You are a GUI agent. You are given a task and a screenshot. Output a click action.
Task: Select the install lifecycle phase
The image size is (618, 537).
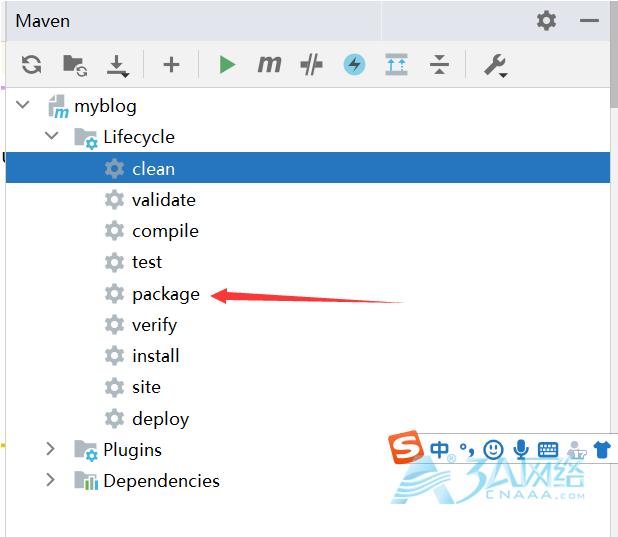pos(156,356)
